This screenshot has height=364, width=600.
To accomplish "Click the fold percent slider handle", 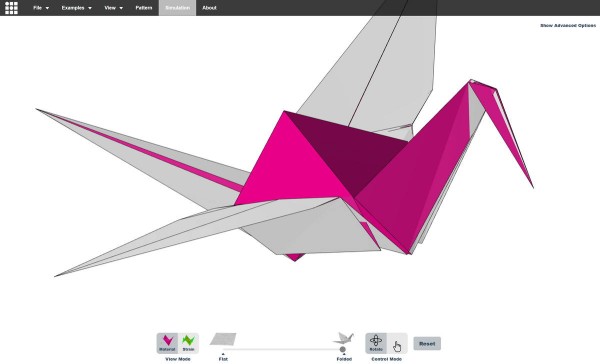I will [x=342, y=349].
